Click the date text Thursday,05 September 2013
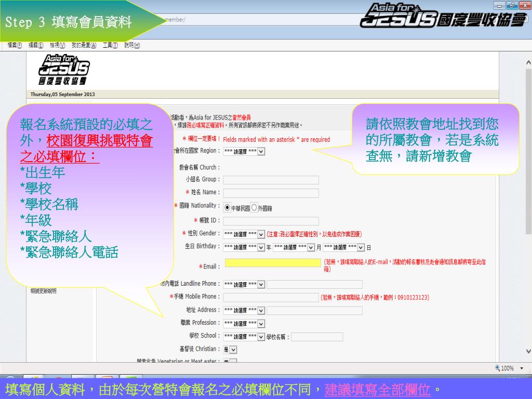The image size is (532, 399). pos(62,95)
